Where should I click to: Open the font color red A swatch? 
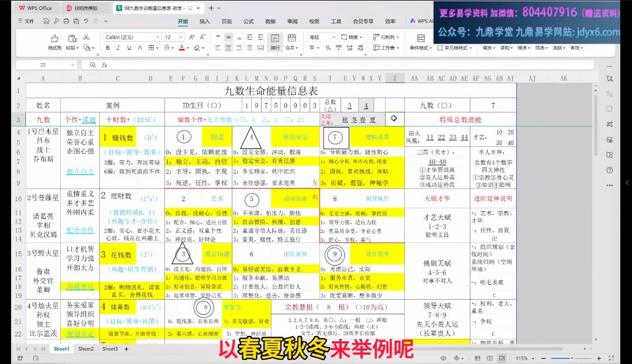point(181,48)
